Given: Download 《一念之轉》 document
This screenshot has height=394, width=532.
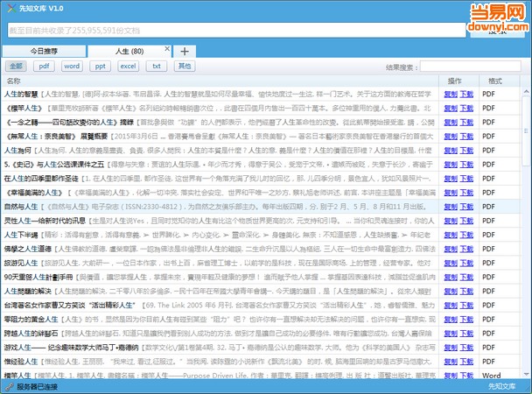Looking at the screenshot, I should [x=466, y=123].
